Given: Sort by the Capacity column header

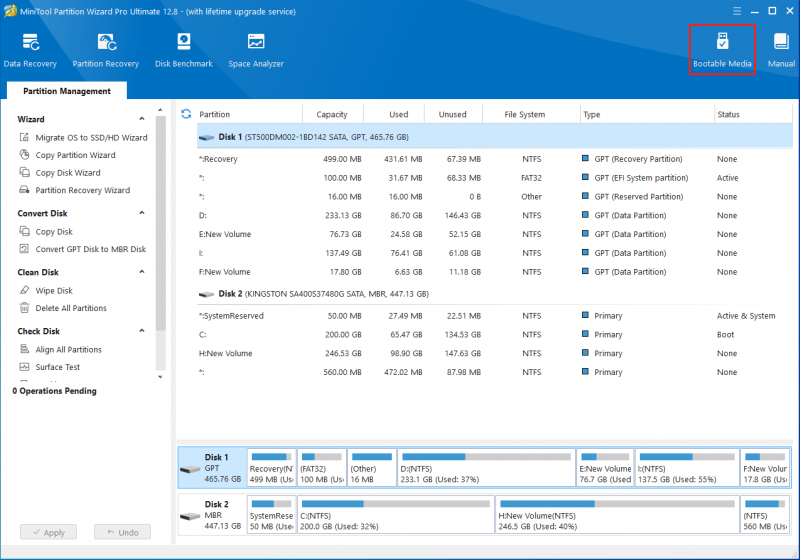Looking at the screenshot, I should click(332, 114).
